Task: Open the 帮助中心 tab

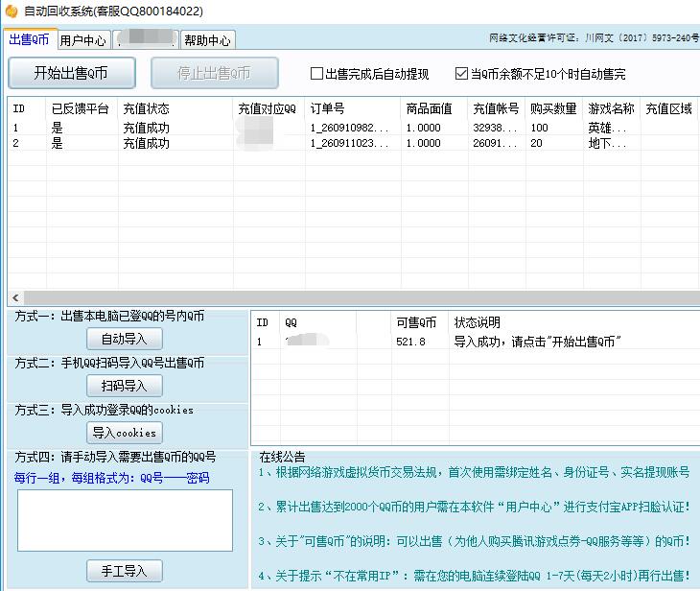Action: (207, 40)
